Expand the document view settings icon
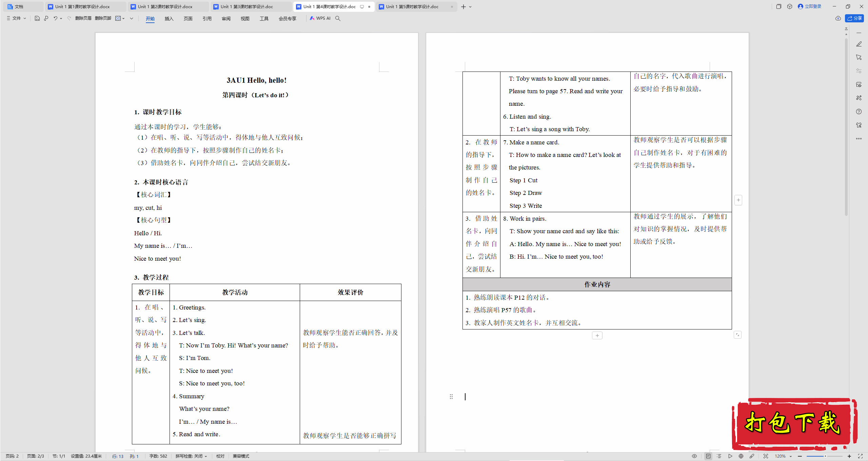 [x=695, y=455]
